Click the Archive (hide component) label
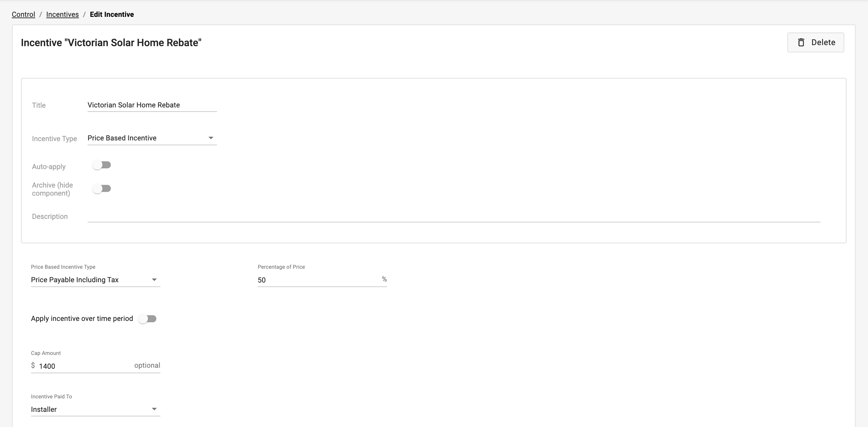This screenshot has height=427, width=868. point(52,189)
